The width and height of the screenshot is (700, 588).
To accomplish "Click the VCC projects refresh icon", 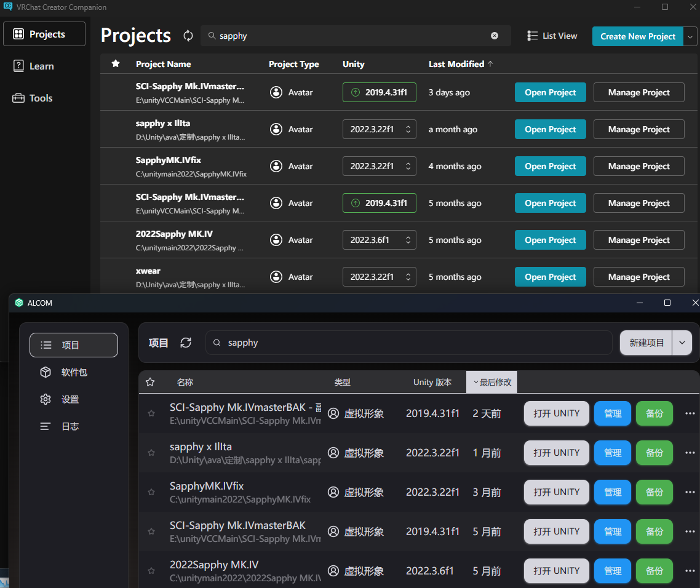I will tap(188, 36).
